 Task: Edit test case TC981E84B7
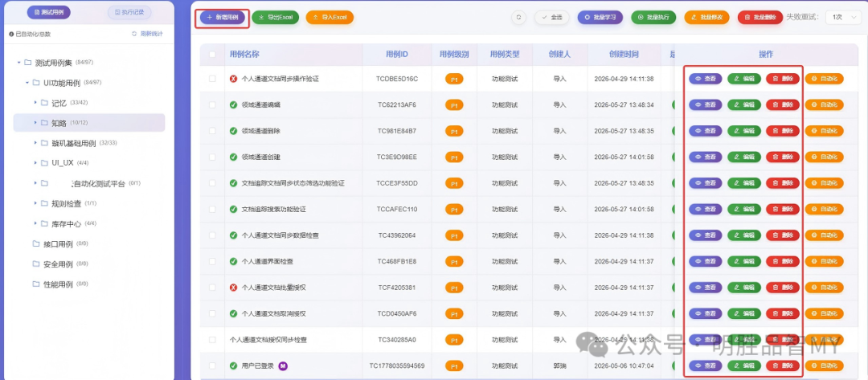point(744,131)
